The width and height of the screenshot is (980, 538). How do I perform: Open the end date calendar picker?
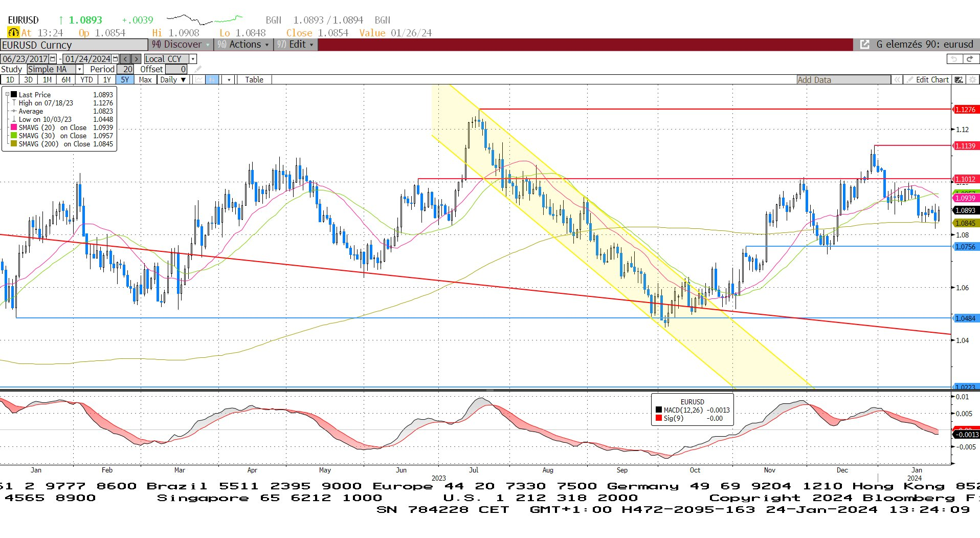[x=116, y=59]
